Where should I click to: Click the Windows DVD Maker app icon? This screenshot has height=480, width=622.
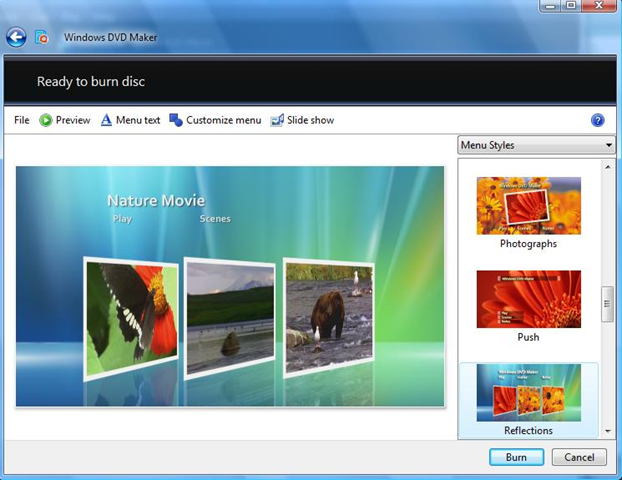[x=42, y=37]
